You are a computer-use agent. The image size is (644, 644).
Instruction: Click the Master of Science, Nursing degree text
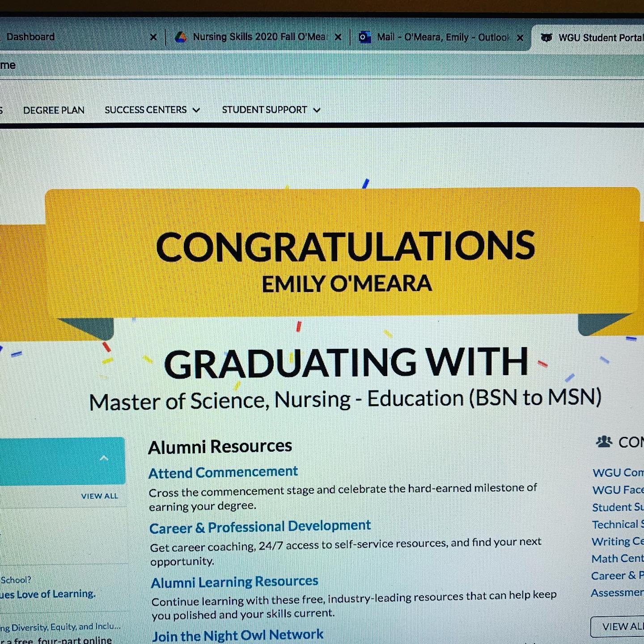(345, 399)
